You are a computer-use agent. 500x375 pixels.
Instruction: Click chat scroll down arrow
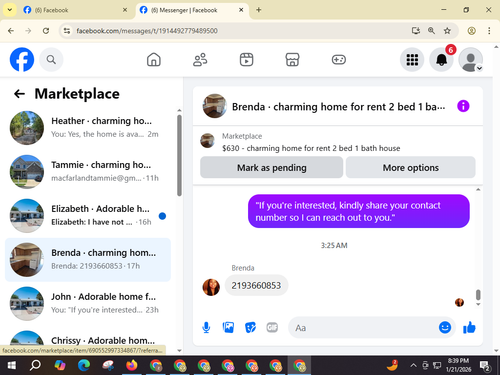[x=478, y=304]
